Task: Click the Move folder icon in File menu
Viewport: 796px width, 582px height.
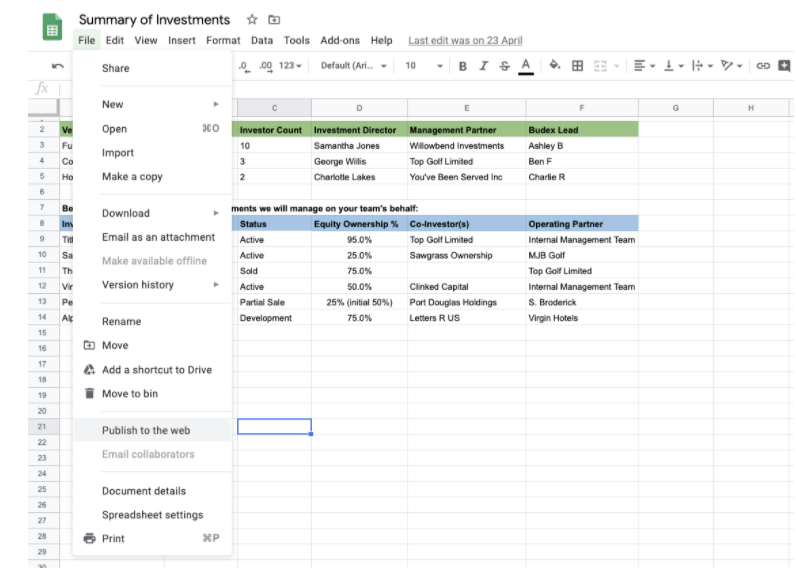Action: tap(89, 345)
